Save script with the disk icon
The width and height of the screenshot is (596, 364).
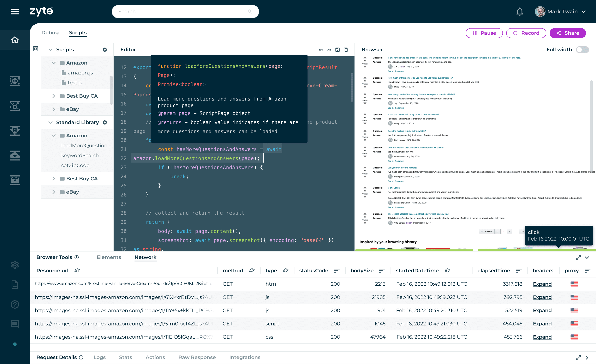tap(338, 50)
